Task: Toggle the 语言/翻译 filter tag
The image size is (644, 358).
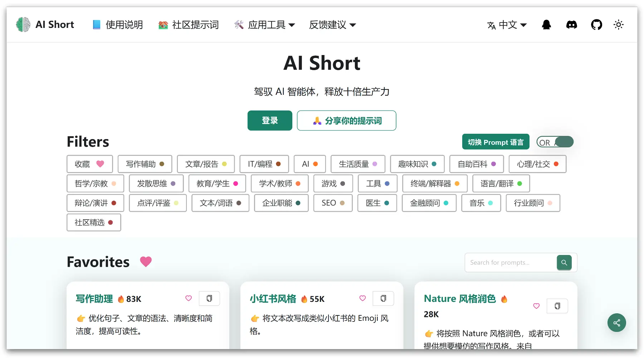Action: [501, 183]
